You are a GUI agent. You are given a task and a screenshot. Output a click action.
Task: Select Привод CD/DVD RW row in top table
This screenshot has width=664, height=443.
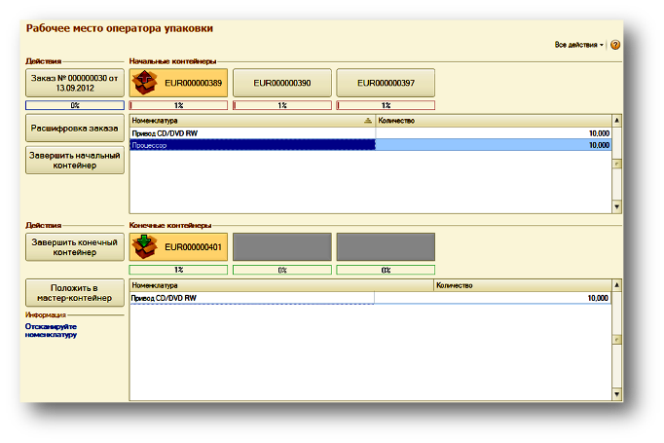click(x=371, y=133)
